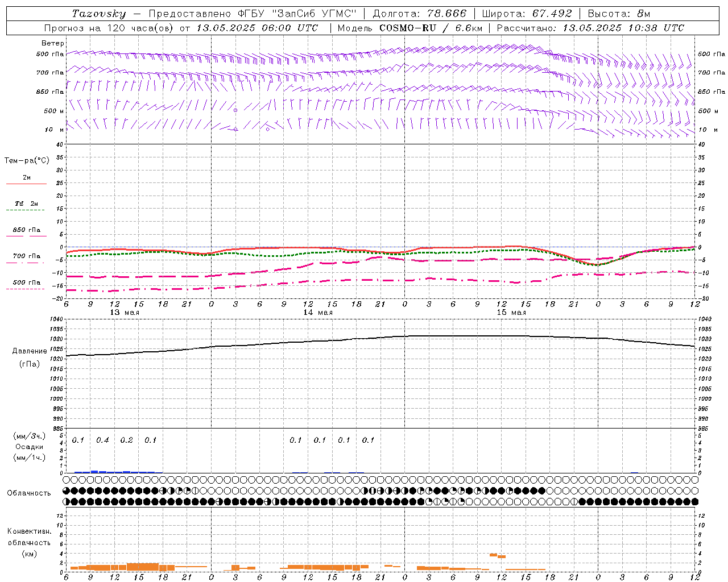Click the Конвективн. panel label

pyautogui.click(x=30, y=532)
